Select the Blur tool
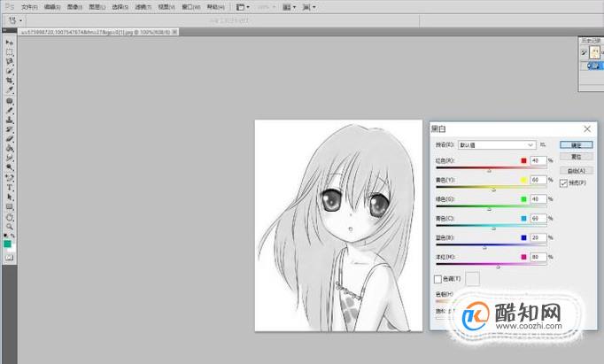The width and height of the screenshot is (604, 364). [x=9, y=158]
